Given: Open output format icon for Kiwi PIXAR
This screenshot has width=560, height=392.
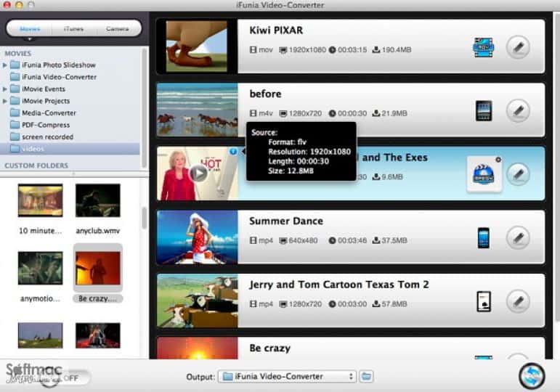Looking at the screenshot, I should [x=483, y=47].
